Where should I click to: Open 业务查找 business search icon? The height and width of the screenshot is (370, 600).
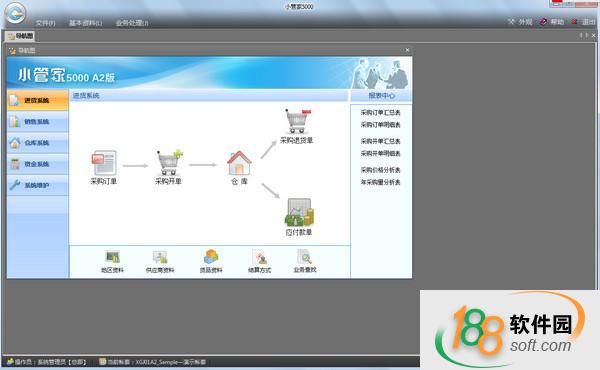(305, 257)
